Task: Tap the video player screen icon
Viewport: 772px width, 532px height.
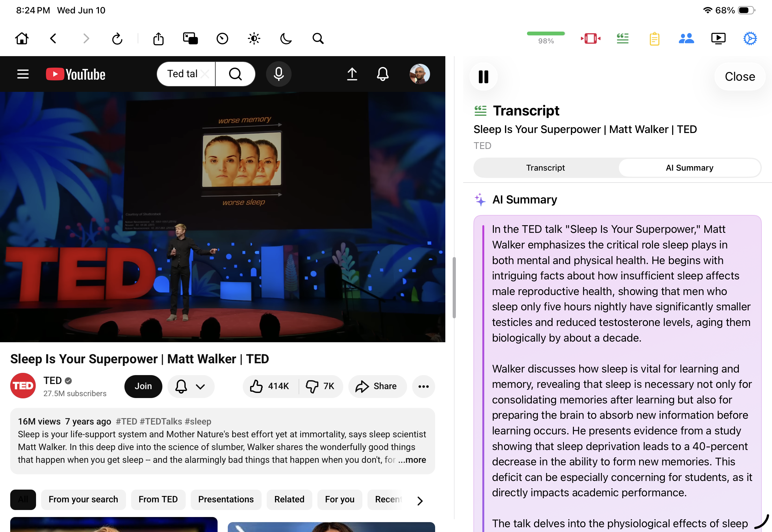Action: (x=718, y=39)
